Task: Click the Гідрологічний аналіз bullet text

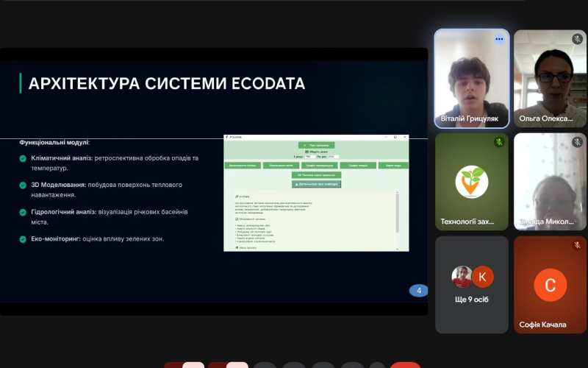Action: point(110,216)
